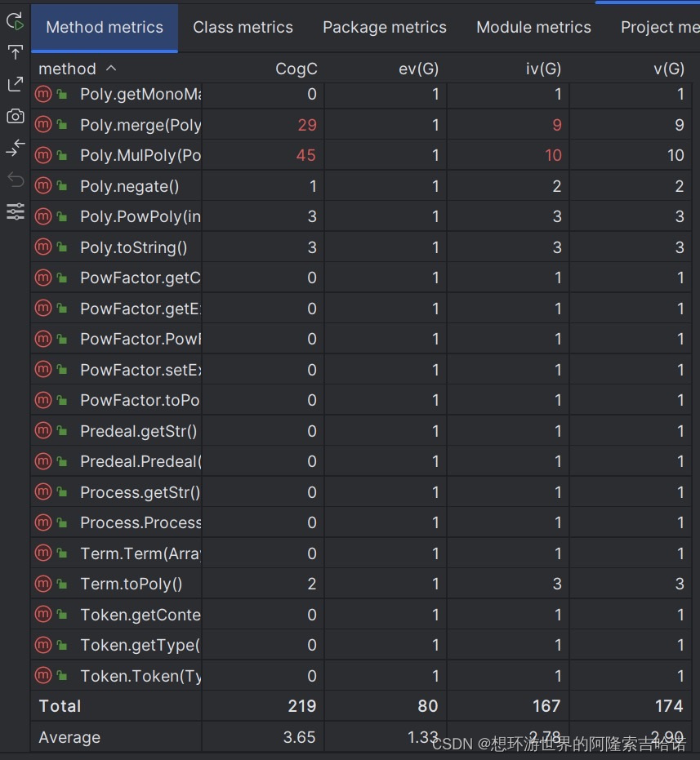Click the rerun metrics calculation icon
700x760 pixels.
(x=15, y=21)
